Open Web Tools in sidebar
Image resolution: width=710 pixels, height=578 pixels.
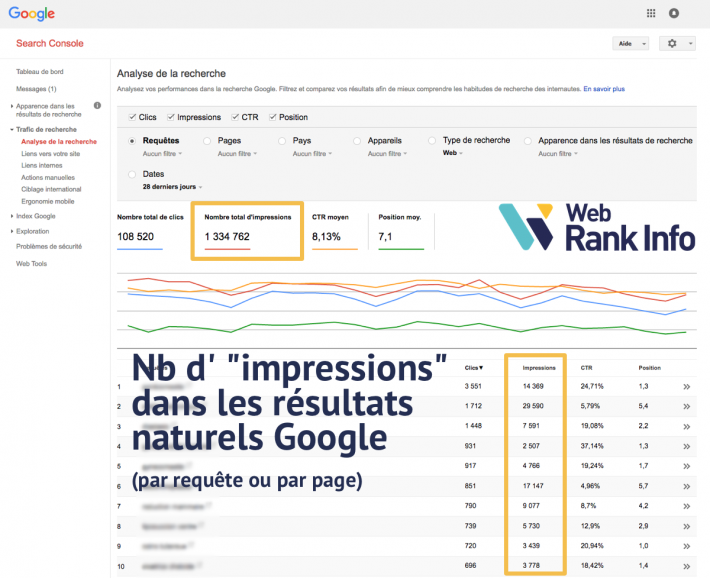pyautogui.click(x=31, y=264)
